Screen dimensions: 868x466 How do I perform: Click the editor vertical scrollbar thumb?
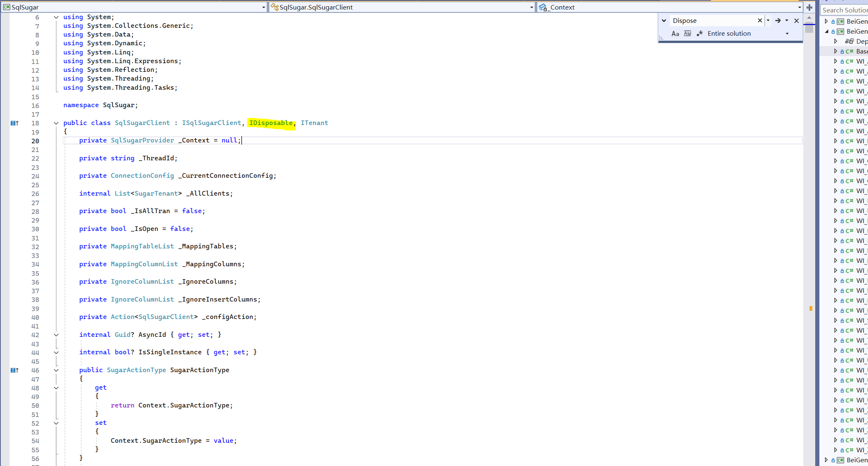[809, 28]
